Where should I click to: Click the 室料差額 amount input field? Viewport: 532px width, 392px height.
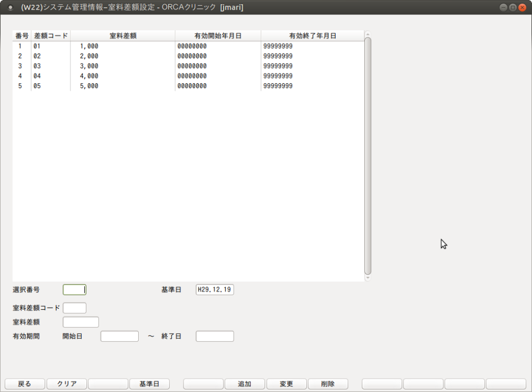pyautogui.click(x=81, y=322)
